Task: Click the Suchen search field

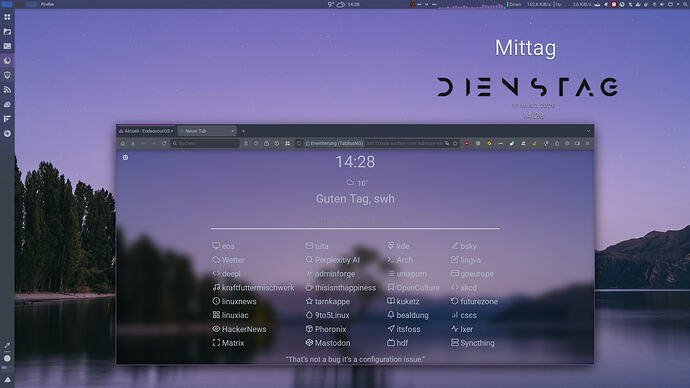Action: (x=205, y=143)
